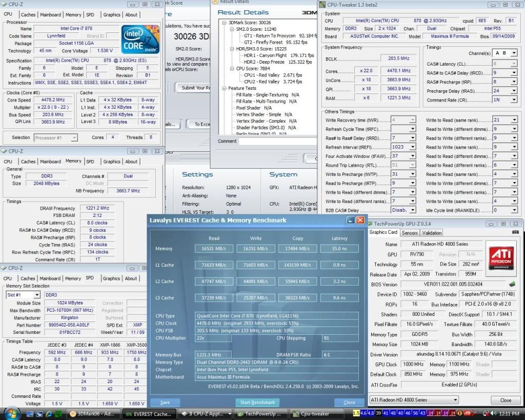Open the RAS# to CAS# Delay (tRCD) dropdown

tap(514, 73)
